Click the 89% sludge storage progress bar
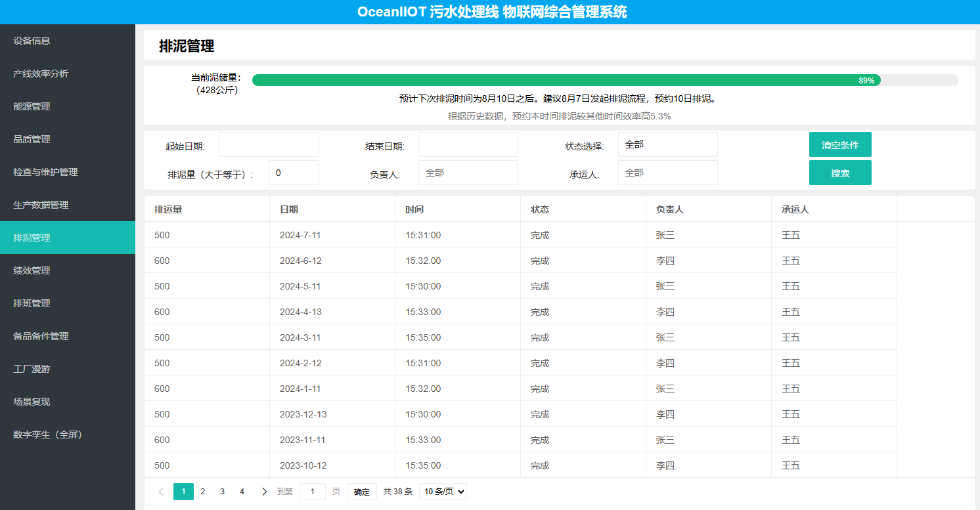The width and height of the screenshot is (980, 510). pyautogui.click(x=605, y=80)
